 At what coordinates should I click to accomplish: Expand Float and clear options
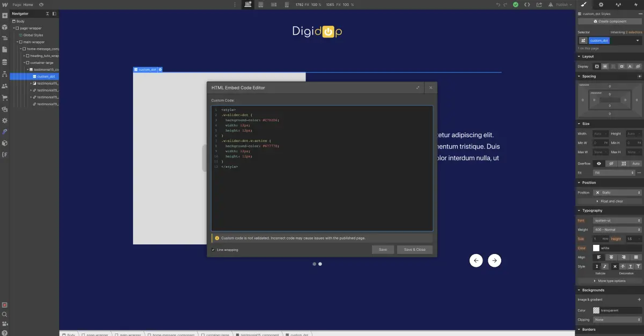click(610, 201)
